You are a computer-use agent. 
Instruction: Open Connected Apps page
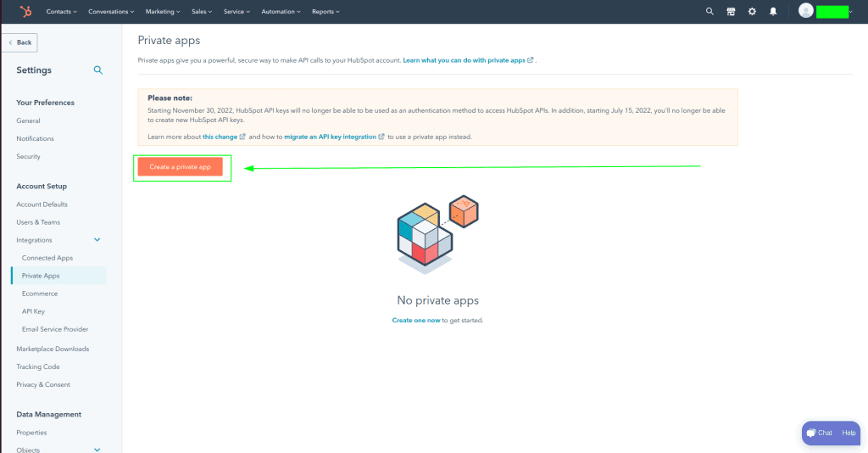coord(47,258)
